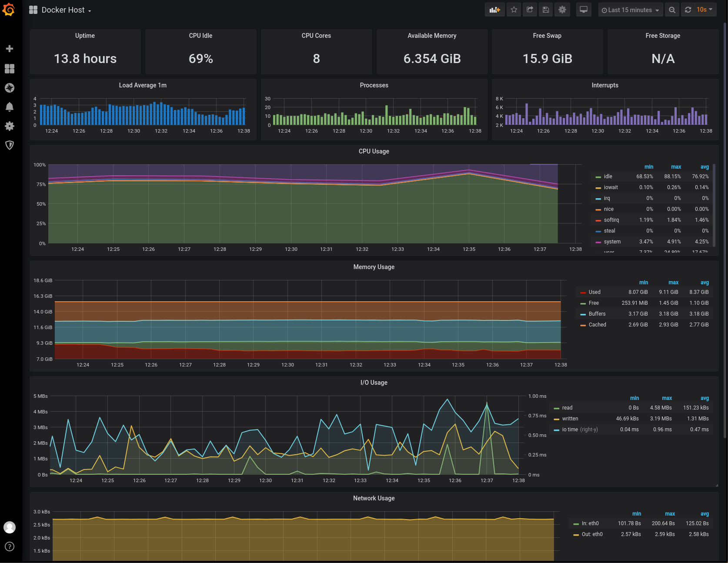The height and width of the screenshot is (563, 728).
Task: Enable Cycle view mode with the TV icon
Action: pos(584,10)
